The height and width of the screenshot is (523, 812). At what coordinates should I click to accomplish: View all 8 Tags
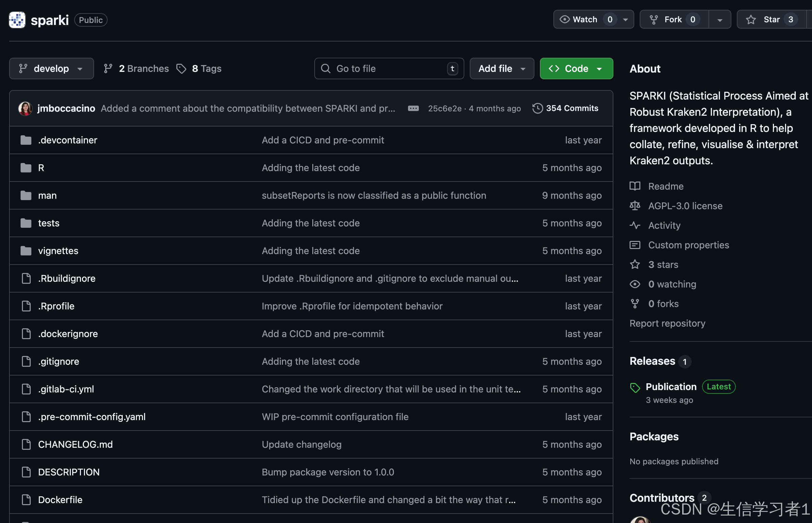click(x=199, y=68)
